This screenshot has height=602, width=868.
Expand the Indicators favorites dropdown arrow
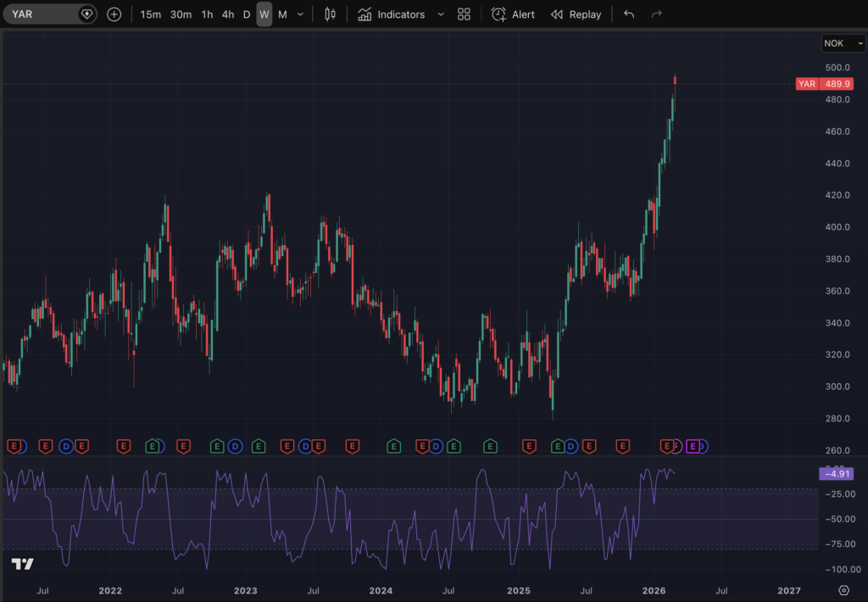pyautogui.click(x=441, y=14)
